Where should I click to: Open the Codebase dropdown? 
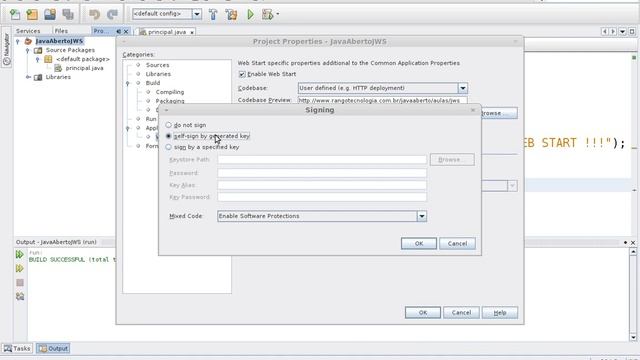point(462,88)
